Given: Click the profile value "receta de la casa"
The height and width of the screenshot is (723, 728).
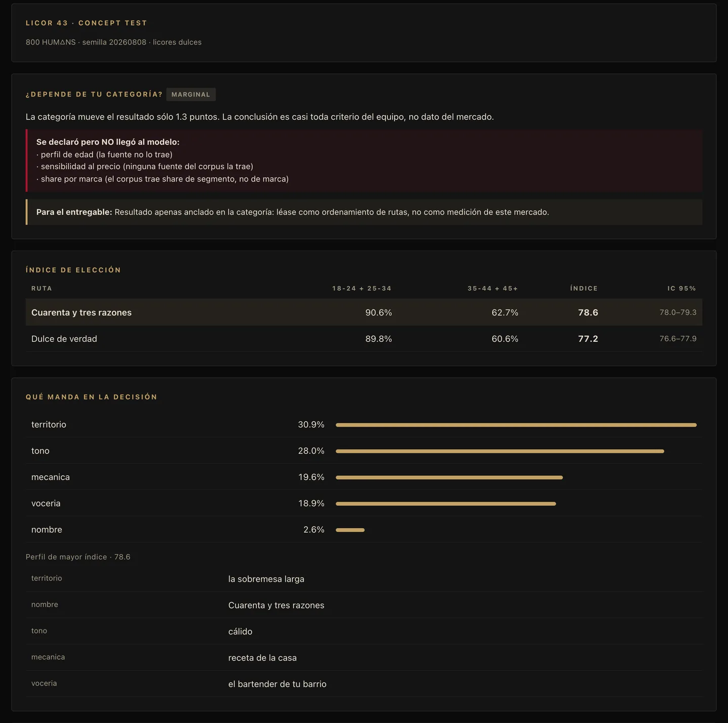Looking at the screenshot, I should pyautogui.click(x=262, y=658).
